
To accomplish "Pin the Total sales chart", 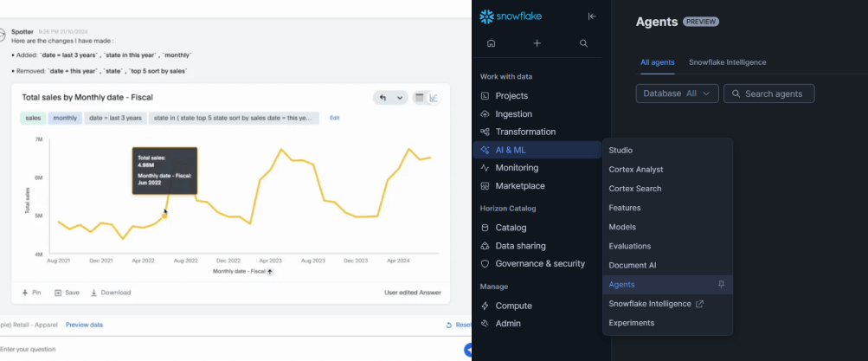I will tap(31, 293).
